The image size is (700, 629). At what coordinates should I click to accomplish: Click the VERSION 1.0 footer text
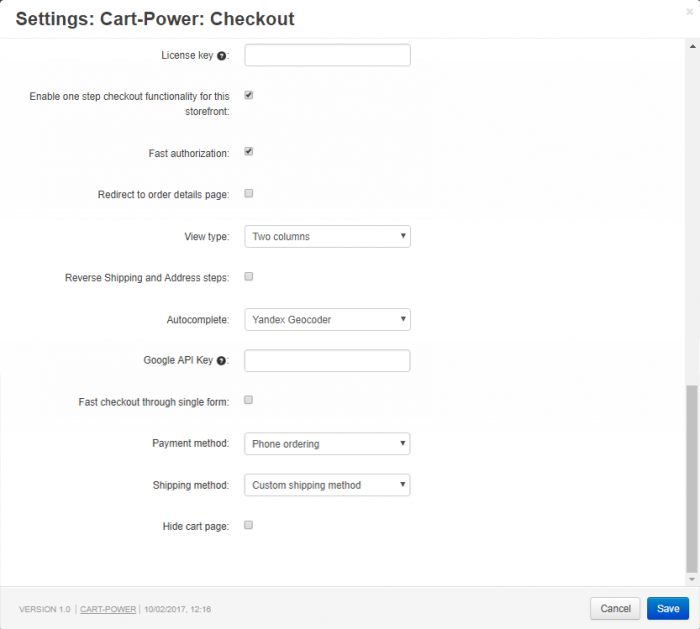tap(45, 609)
